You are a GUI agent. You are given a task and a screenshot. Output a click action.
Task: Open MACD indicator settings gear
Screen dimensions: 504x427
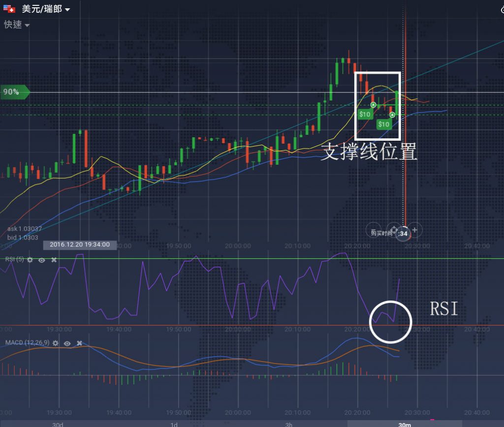56,343
